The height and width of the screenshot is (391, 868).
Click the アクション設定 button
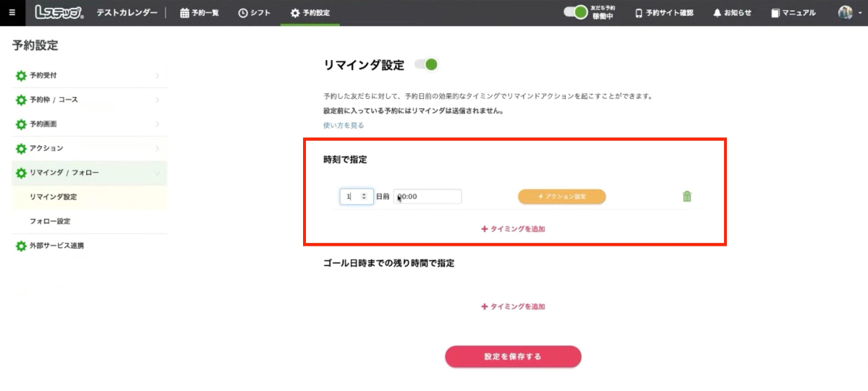pos(561,197)
